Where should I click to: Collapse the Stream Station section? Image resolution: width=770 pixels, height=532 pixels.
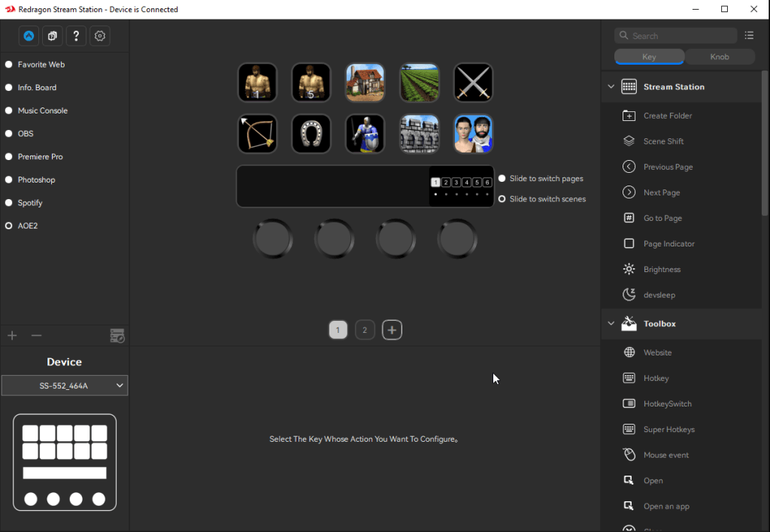click(611, 87)
